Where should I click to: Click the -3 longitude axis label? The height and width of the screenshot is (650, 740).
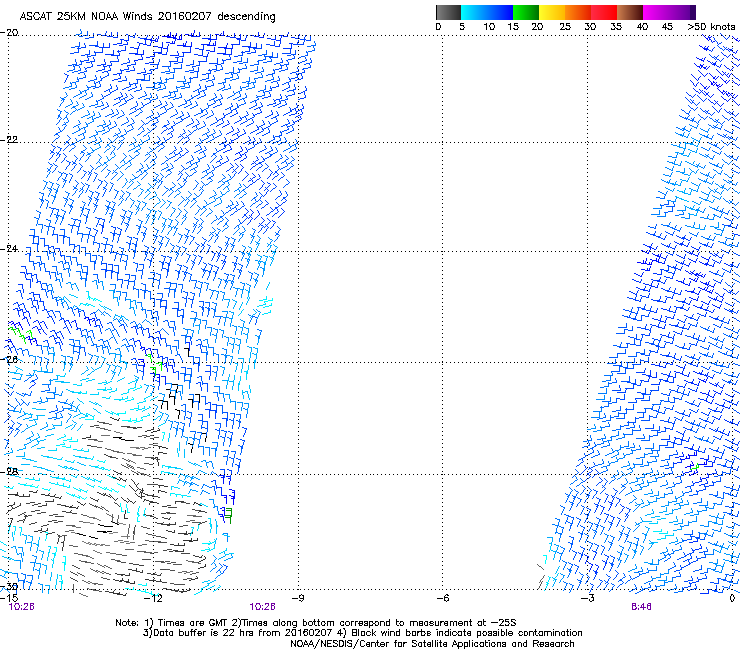[x=587, y=598]
